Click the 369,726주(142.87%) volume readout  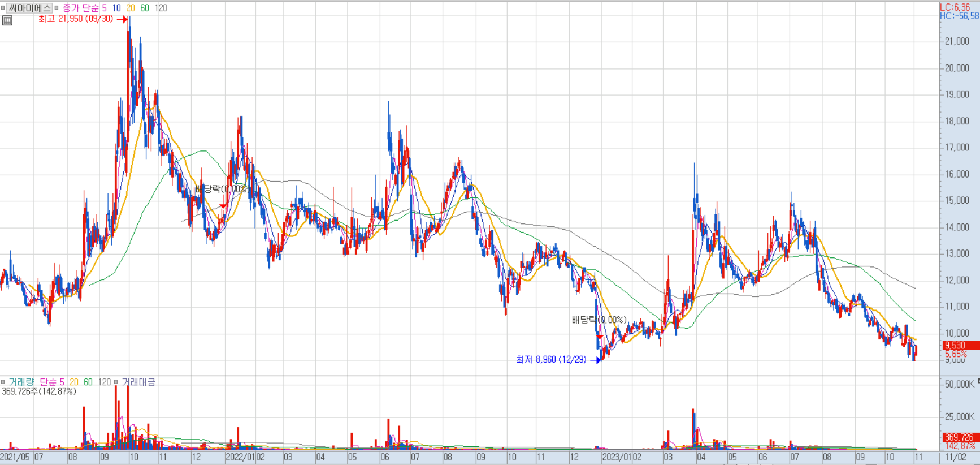pos(39,391)
